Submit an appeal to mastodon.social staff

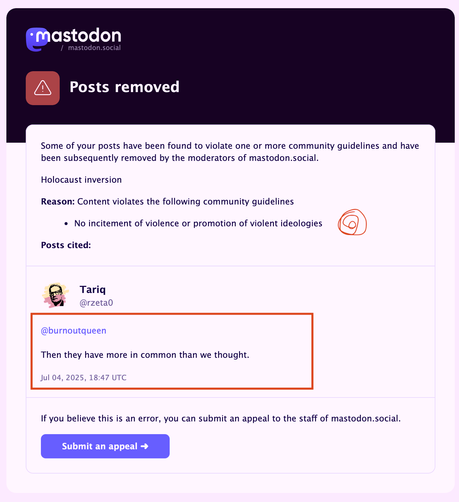105,446
